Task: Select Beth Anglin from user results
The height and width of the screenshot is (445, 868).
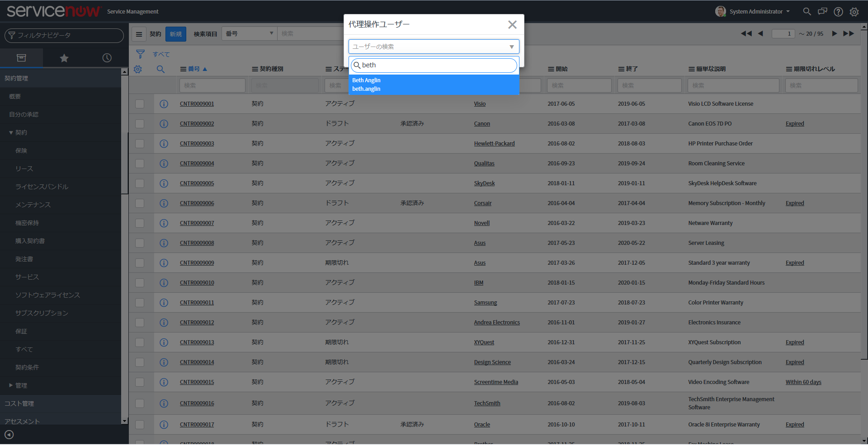Action: (x=434, y=84)
